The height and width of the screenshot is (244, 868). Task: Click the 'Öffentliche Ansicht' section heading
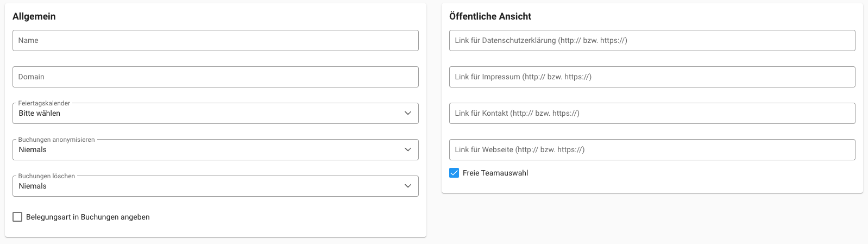click(490, 16)
